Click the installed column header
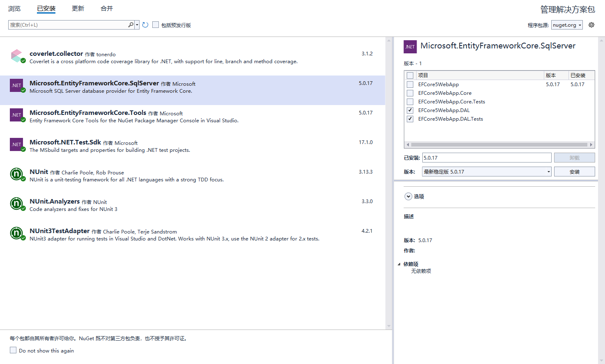The image size is (605, 364). coord(582,75)
